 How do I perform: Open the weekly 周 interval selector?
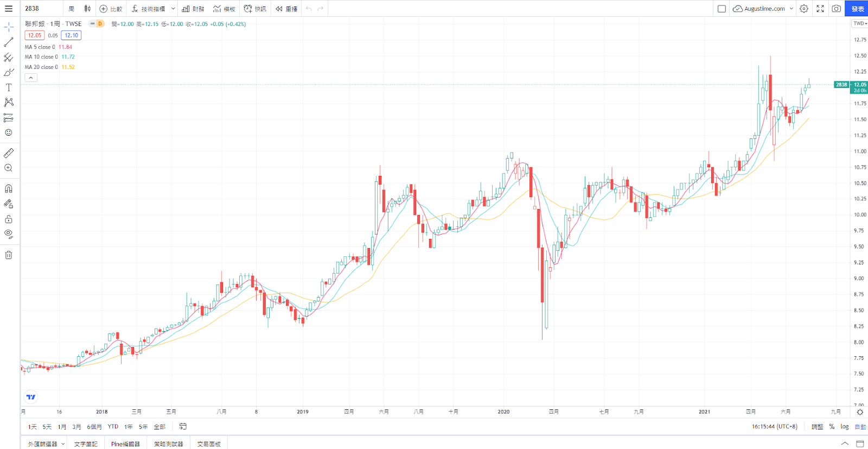pyautogui.click(x=71, y=9)
